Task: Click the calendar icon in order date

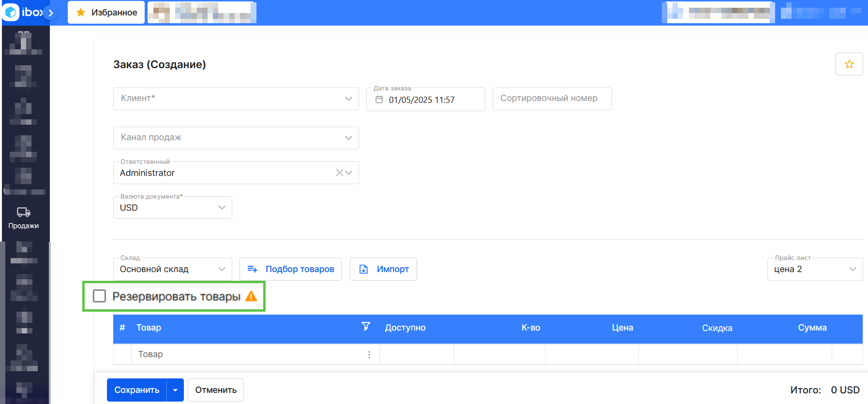Action: point(379,100)
